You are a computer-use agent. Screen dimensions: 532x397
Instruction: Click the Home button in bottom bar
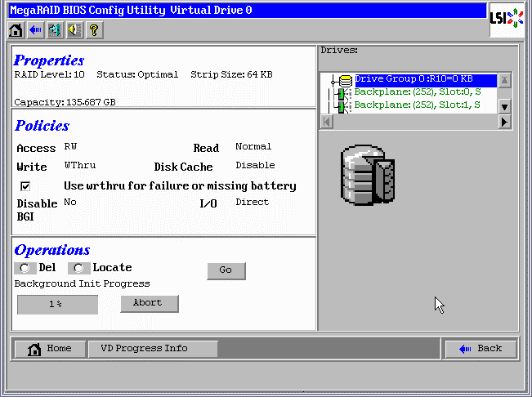pyautogui.click(x=50, y=349)
